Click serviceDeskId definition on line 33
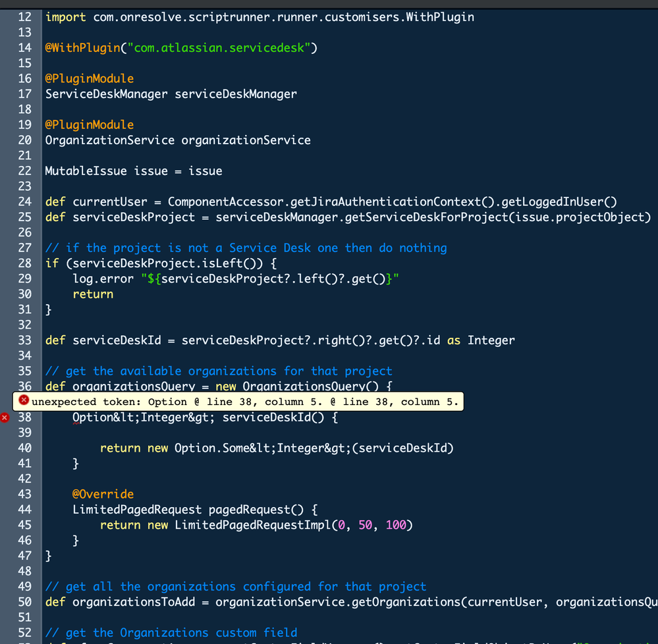The image size is (658, 644). pyautogui.click(x=117, y=340)
